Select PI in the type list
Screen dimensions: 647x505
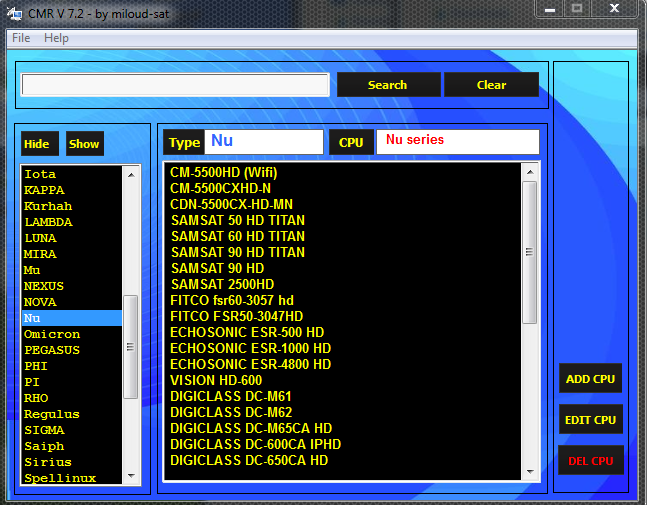point(72,382)
